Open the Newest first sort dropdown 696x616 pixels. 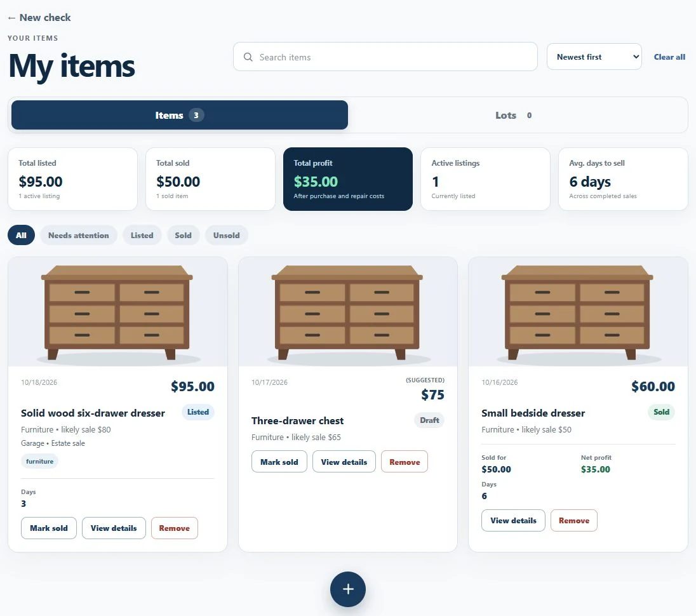[594, 57]
